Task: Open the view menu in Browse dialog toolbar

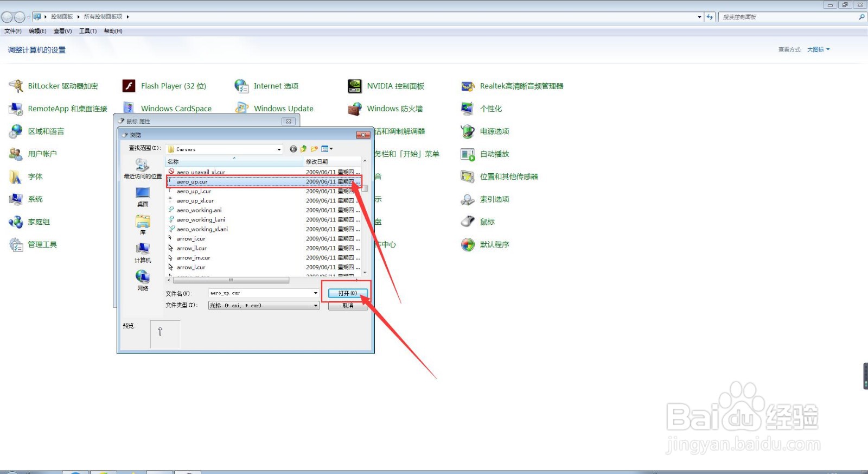Action: pos(327,149)
